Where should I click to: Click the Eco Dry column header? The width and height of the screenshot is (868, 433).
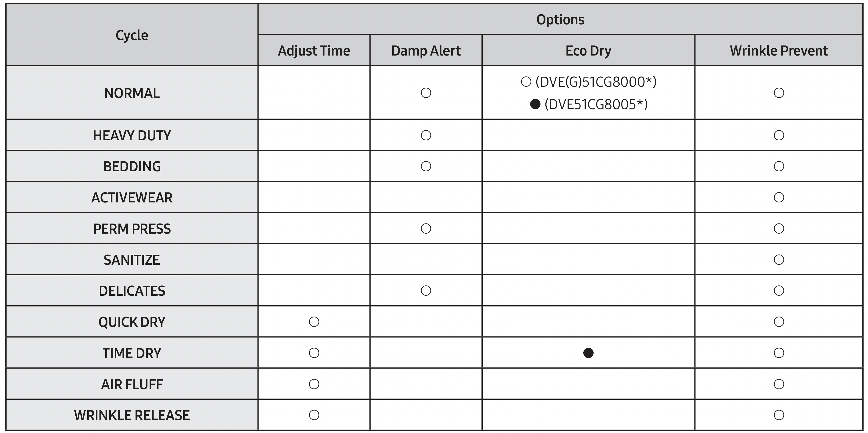588,51
